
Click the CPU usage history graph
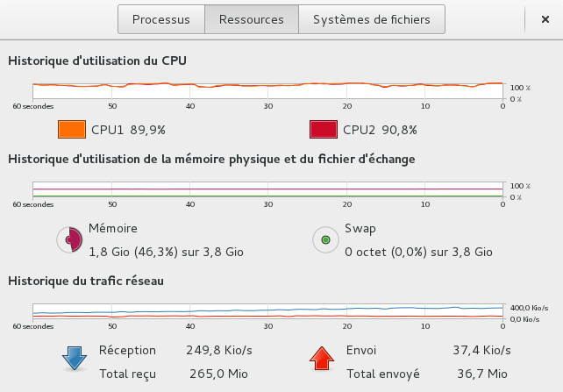click(267, 91)
